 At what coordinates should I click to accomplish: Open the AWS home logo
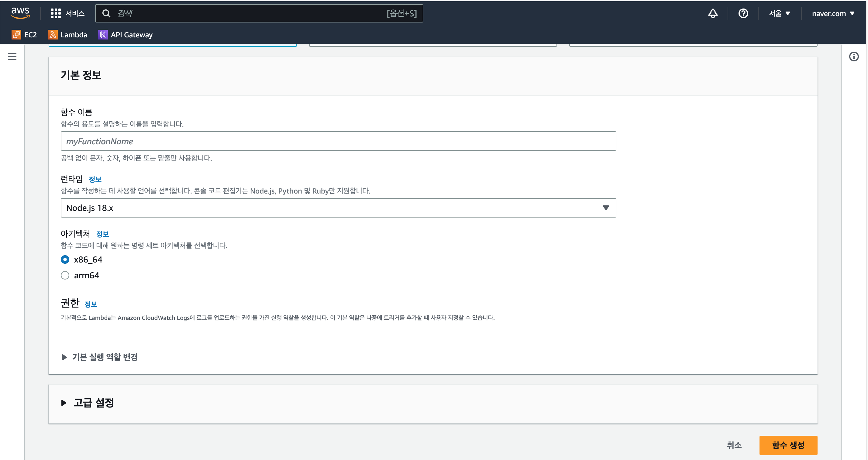pyautogui.click(x=21, y=13)
